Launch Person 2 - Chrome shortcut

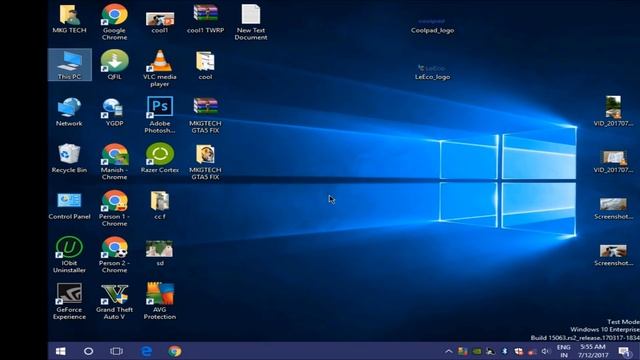[x=114, y=255]
